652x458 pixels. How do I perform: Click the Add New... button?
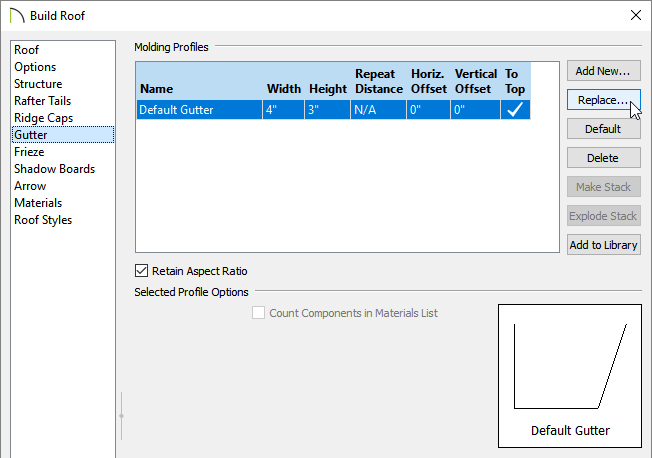[x=603, y=71]
